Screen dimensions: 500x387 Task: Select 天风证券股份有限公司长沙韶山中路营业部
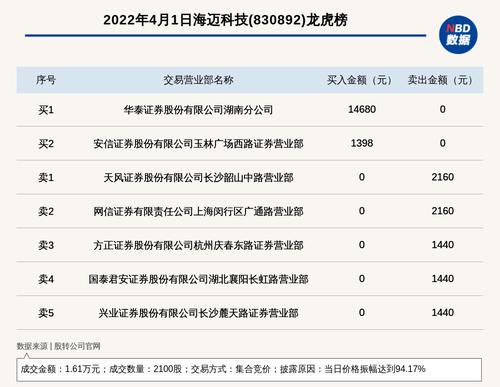tap(198, 178)
